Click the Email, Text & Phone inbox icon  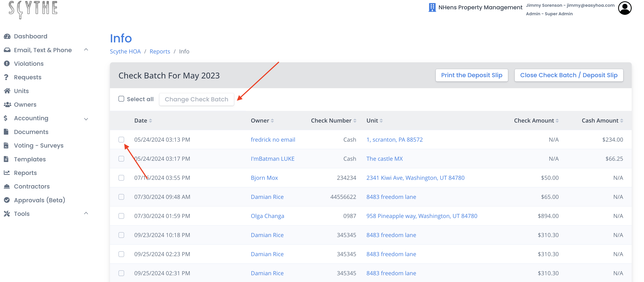[x=7, y=50]
